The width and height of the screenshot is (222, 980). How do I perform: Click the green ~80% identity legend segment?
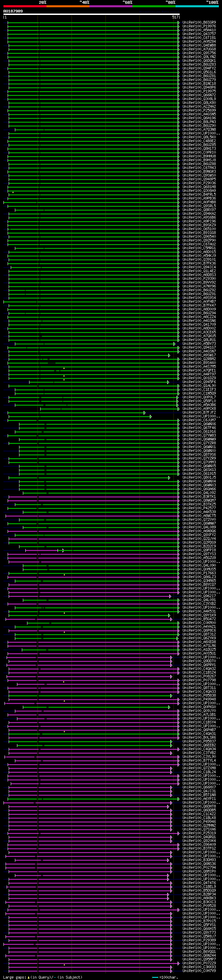(154, 6)
